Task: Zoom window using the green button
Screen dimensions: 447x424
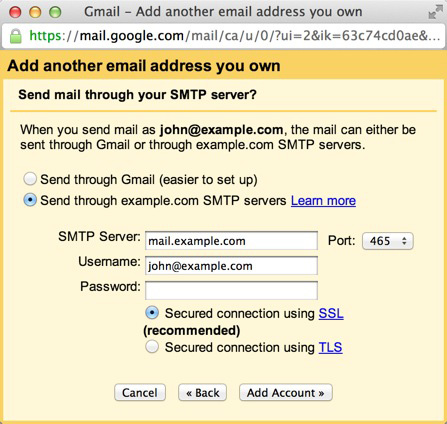Action: click(x=55, y=12)
